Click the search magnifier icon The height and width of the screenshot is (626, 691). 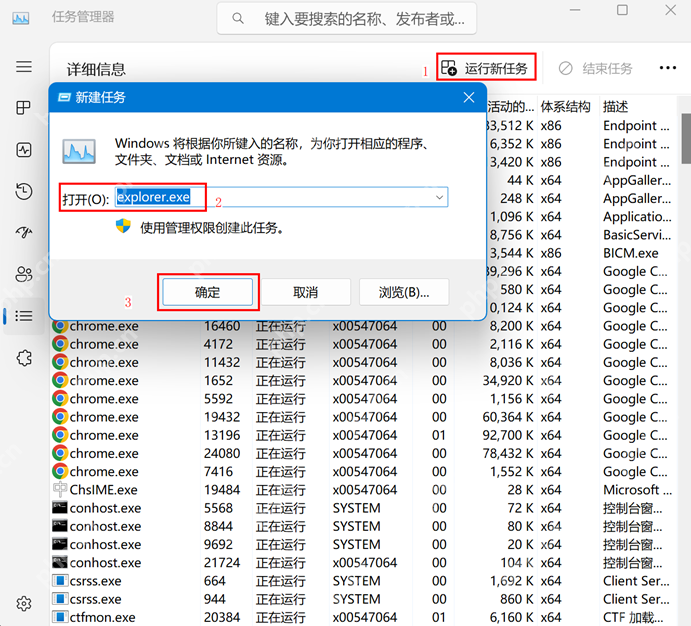[x=238, y=19]
